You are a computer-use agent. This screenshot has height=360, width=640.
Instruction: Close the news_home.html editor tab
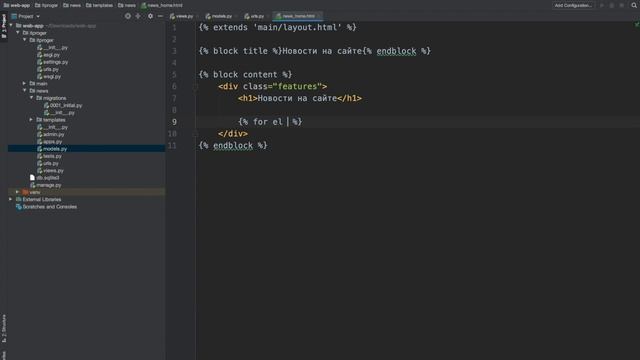click(x=319, y=16)
